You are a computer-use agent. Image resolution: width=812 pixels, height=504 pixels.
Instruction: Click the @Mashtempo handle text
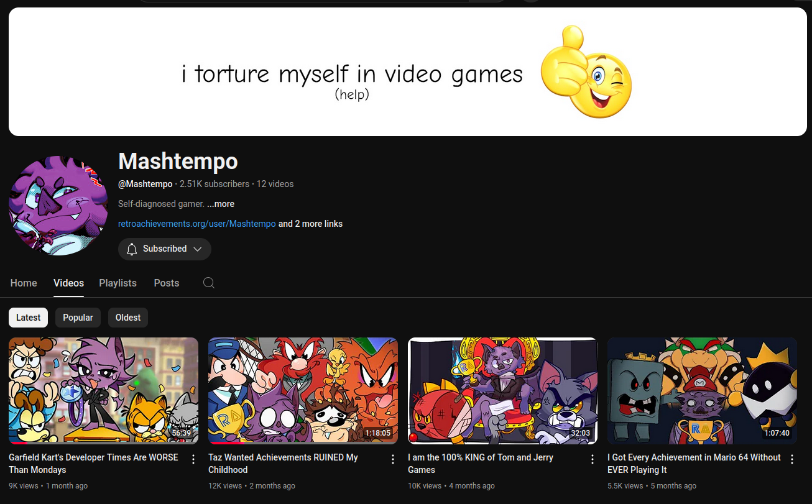pyautogui.click(x=145, y=184)
